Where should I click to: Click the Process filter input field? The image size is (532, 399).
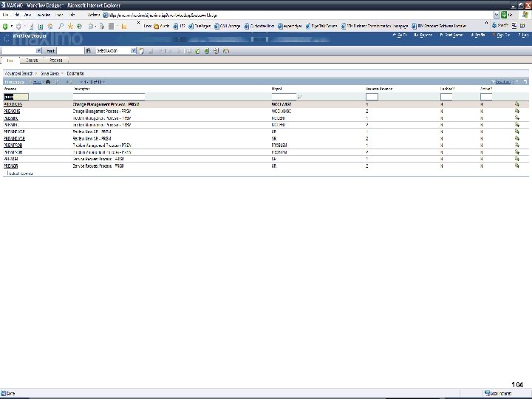(16, 97)
